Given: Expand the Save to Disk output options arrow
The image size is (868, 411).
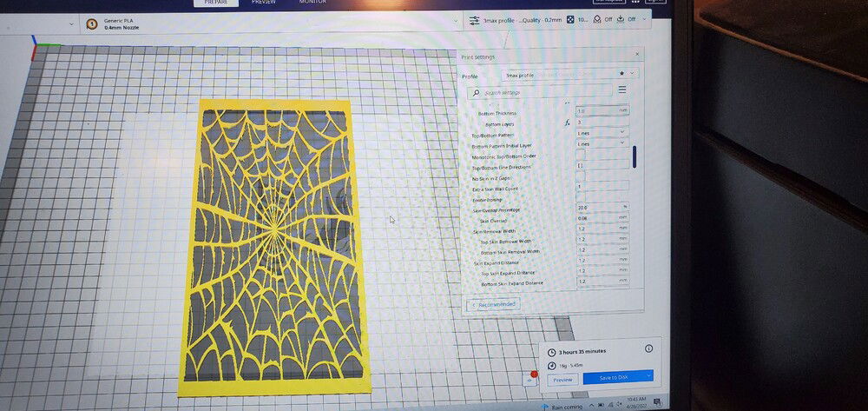Looking at the screenshot, I should click(x=648, y=376).
